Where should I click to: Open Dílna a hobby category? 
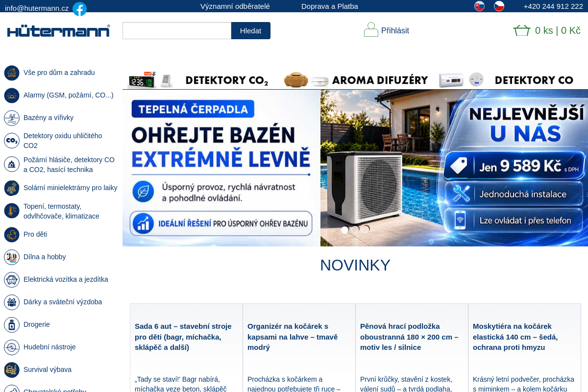pyautogui.click(x=45, y=257)
